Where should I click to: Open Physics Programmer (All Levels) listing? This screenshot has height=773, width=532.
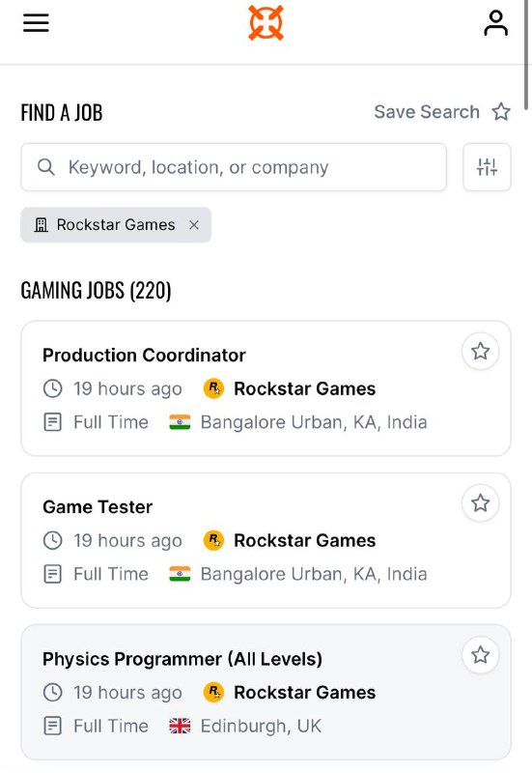click(x=182, y=659)
